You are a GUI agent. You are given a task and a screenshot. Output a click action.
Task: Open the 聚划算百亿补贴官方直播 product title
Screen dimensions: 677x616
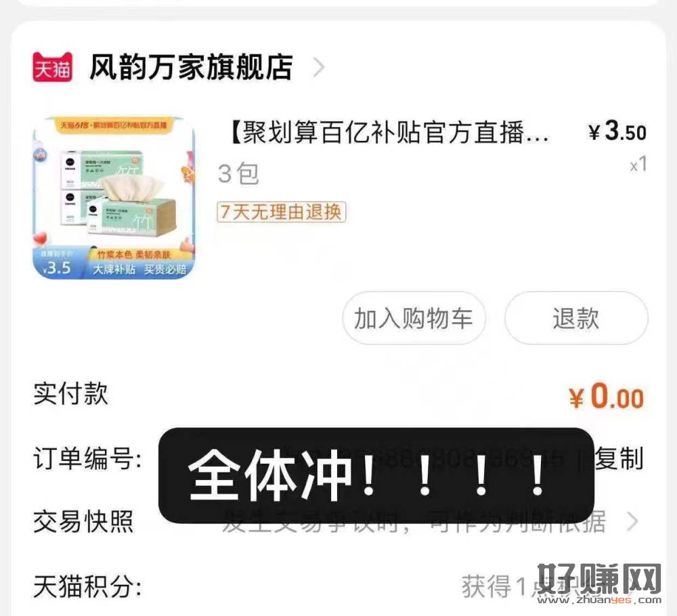point(389,132)
